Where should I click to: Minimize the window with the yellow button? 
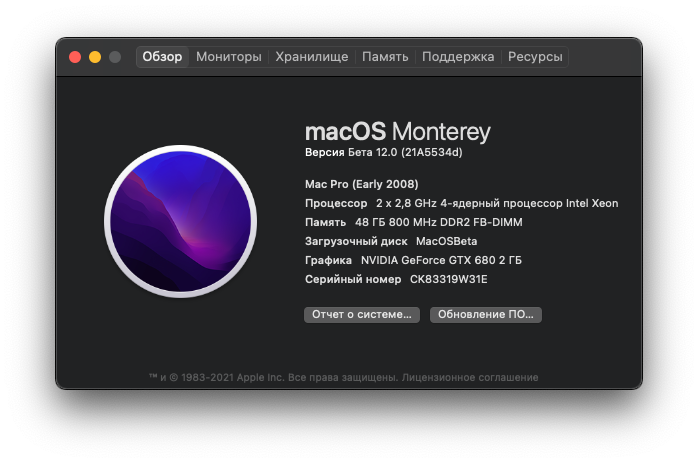coord(95,57)
